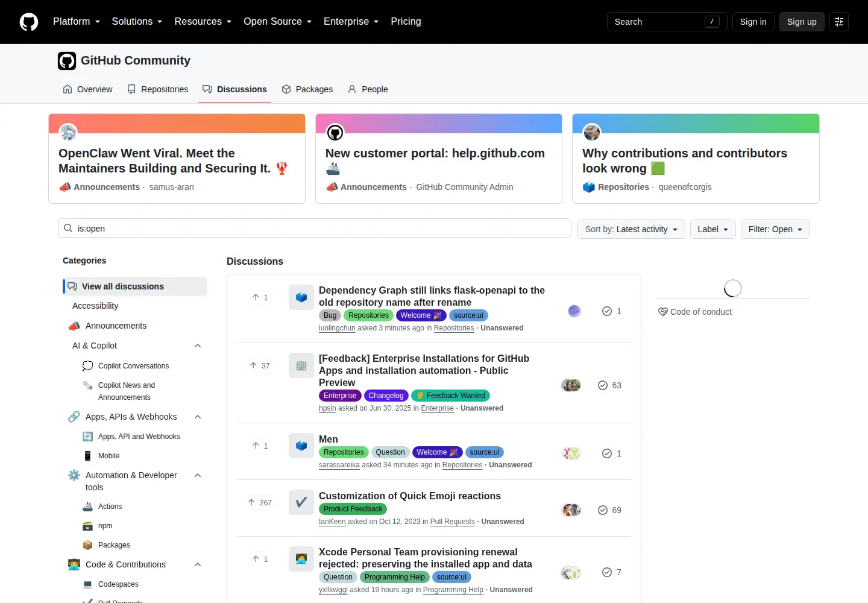This screenshot has width=868, height=603.
Task: Click Programming Help icon on Xcode row
Action: [x=301, y=559]
